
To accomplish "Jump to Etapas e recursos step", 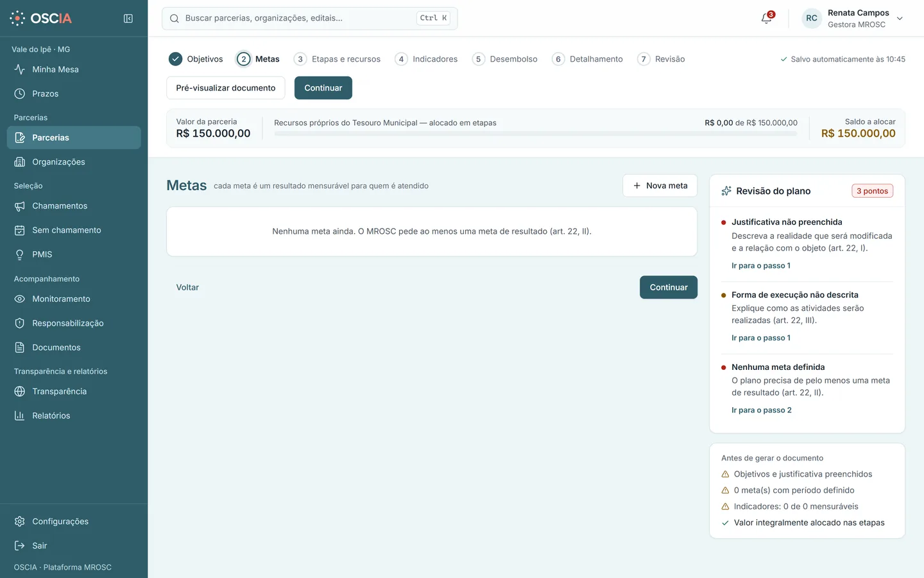I will 337,59.
